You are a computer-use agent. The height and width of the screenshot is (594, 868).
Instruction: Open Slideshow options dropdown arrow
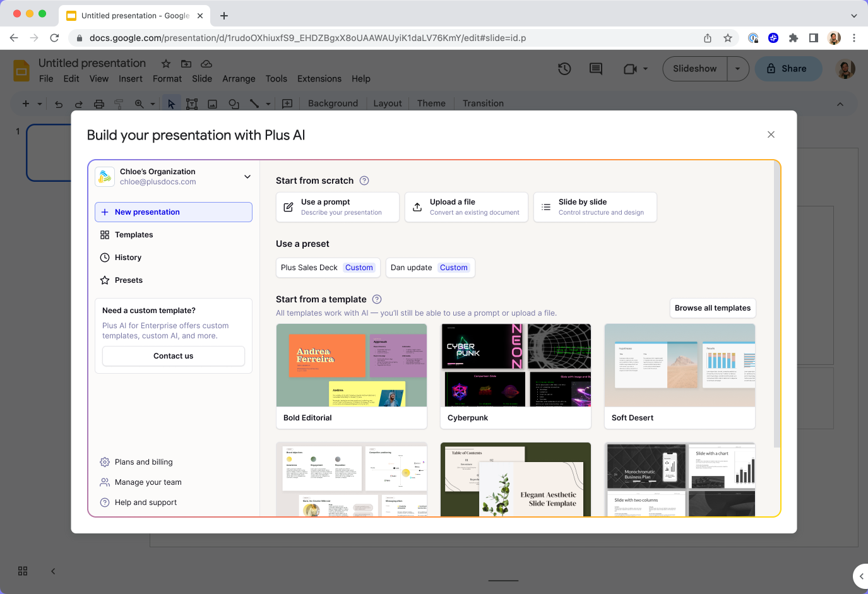(x=737, y=69)
